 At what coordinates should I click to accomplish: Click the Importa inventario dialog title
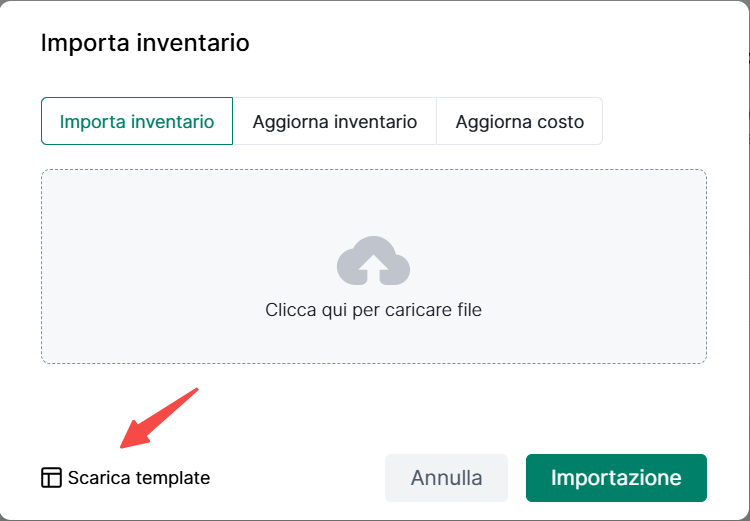click(x=145, y=43)
